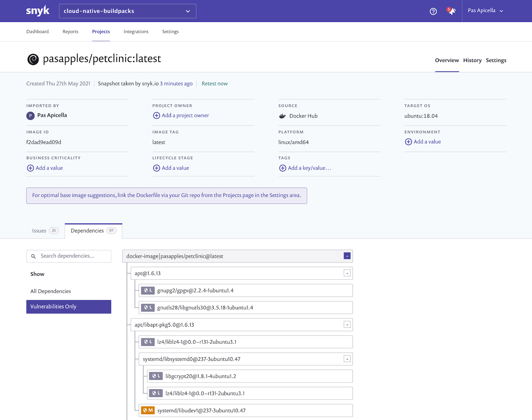Click low severity badge on libgcrypt20

[x=156, y=376]
